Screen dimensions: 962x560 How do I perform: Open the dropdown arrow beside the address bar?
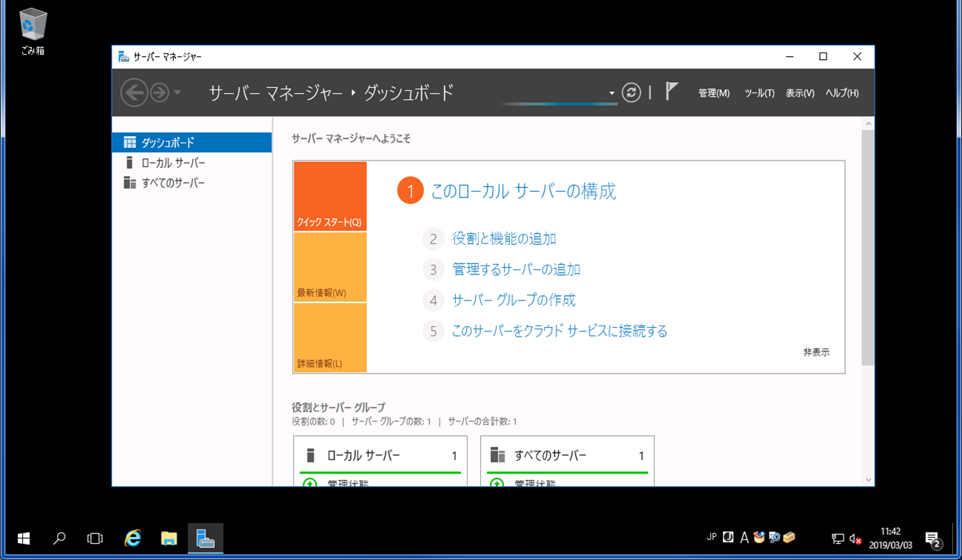point(611,93)
